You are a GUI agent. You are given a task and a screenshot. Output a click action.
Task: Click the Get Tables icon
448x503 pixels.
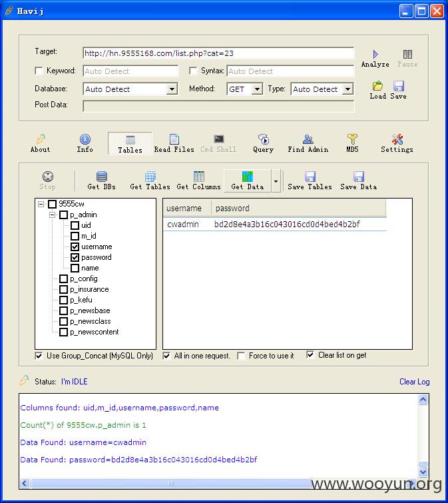[150, 177]
